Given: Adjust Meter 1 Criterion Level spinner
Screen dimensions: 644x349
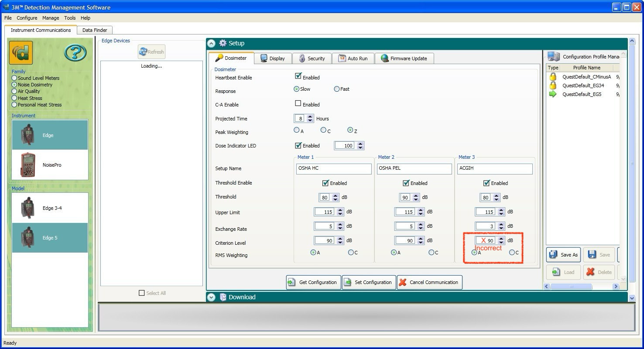Looking at the screenshot, I should tap(340, 240).
